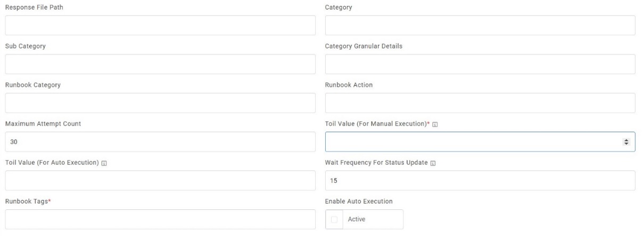Focus the Response File Path field
This screenshot has width=644, height=236.
pyautogui.click(x=160, y=26)
